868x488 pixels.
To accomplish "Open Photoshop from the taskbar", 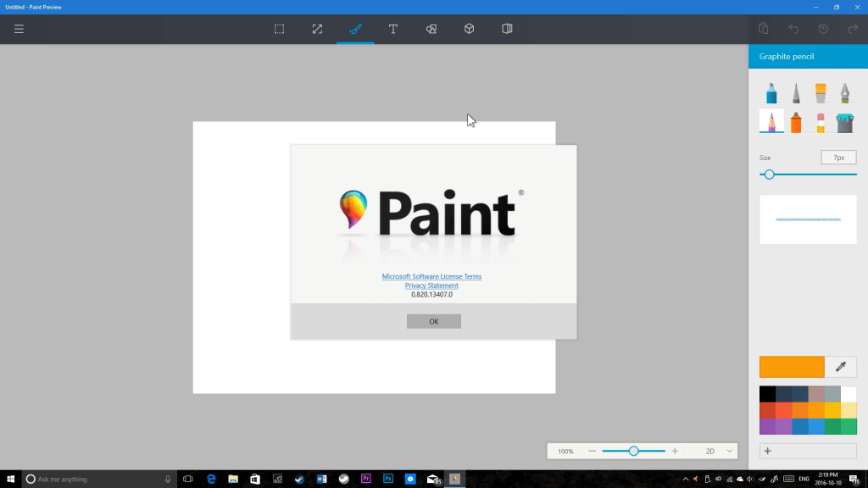I will (x=388, y=480).
